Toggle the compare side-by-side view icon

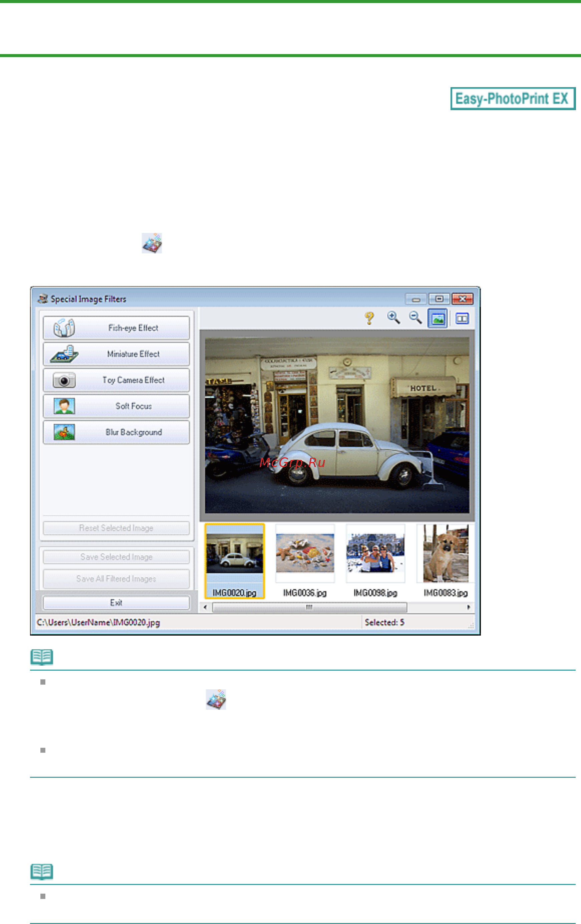462,318
